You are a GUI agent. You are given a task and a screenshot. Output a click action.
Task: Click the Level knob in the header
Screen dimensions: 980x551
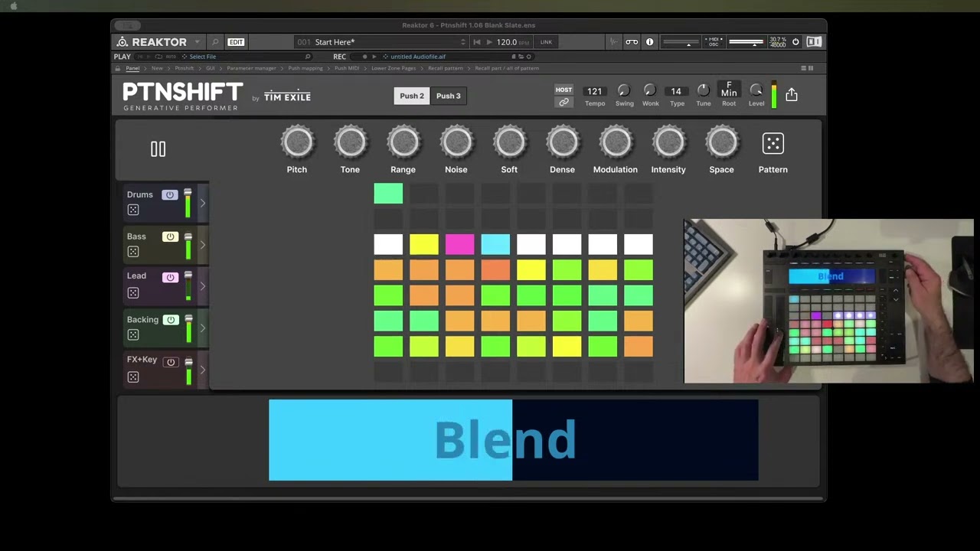point(756,91)
